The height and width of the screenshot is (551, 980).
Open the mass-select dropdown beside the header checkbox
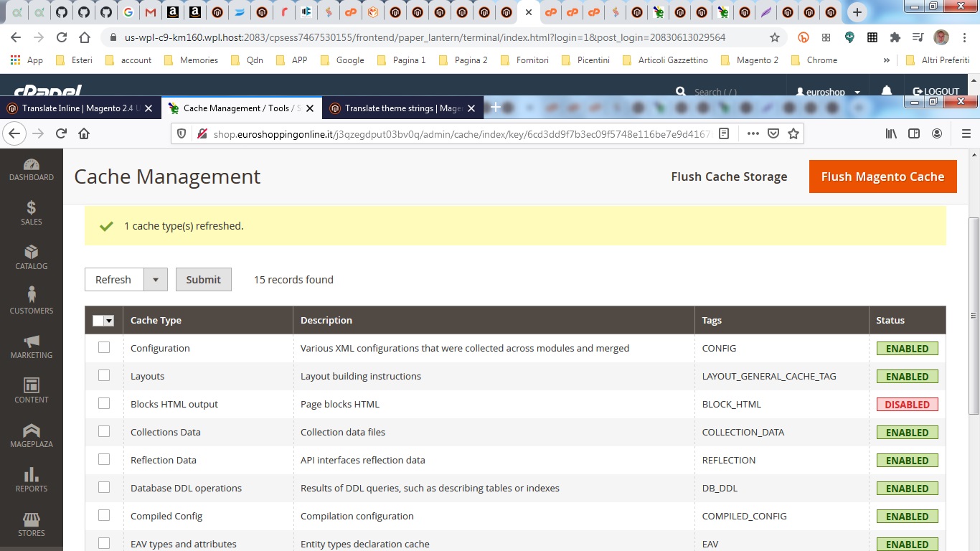click(110, 320)
